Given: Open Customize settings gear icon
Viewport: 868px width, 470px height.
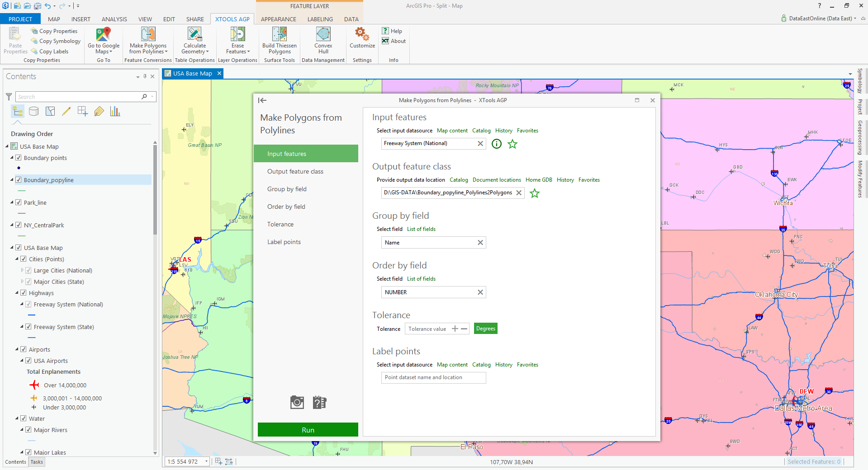Looking at the screenshot, I should [x=362, y=34].
